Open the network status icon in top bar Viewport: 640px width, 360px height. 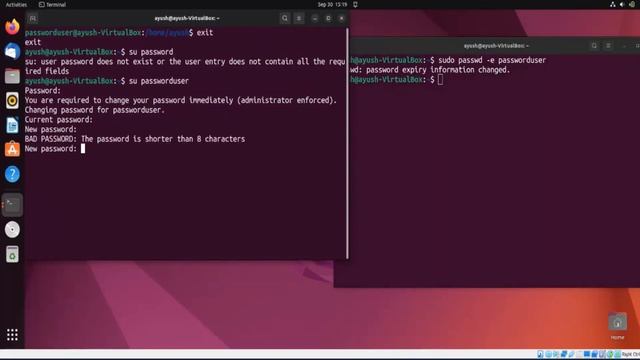click(613, 4)
